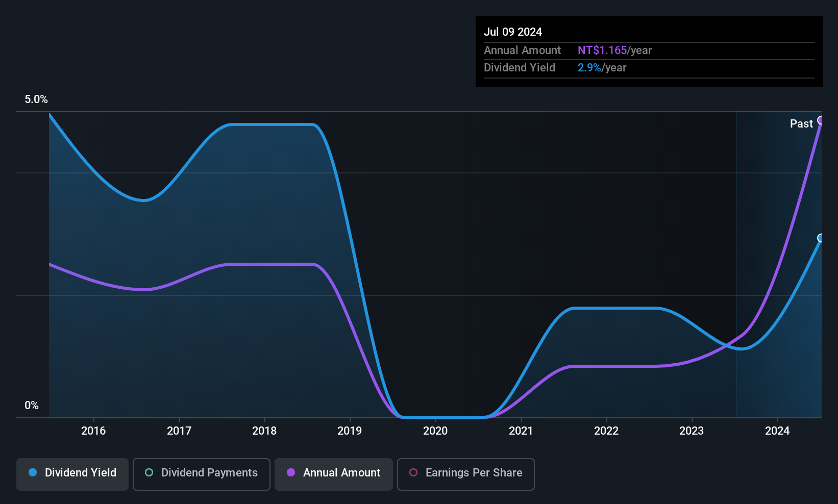Click the NT$1.165/year annual amount value
The height and width of the screenshot is (504, 838).
coord(614,51)
